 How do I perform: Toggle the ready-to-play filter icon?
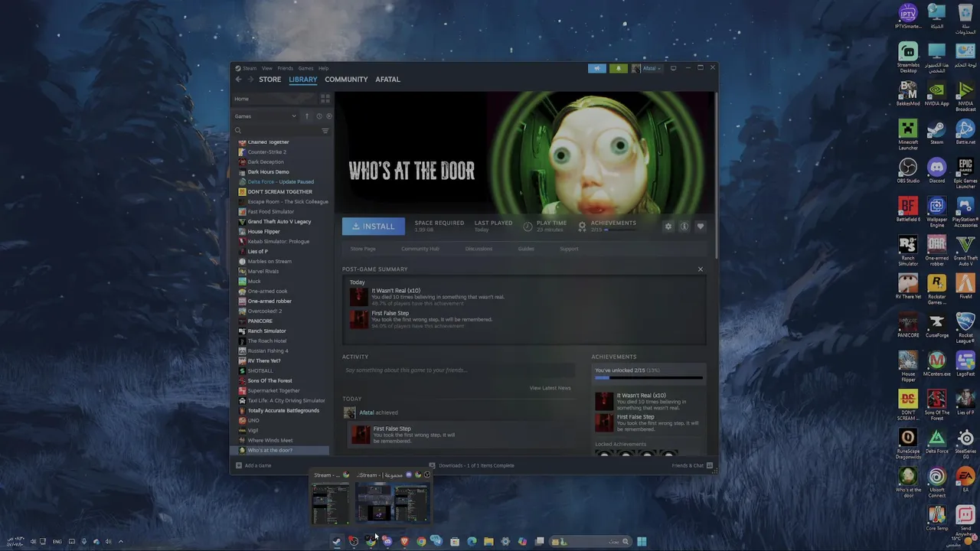329,116
